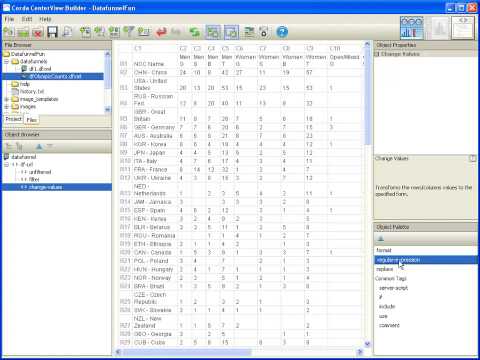The image size is (480, 360).
Task: Click the up arrow icon in Object Palette
Action: 381,239
